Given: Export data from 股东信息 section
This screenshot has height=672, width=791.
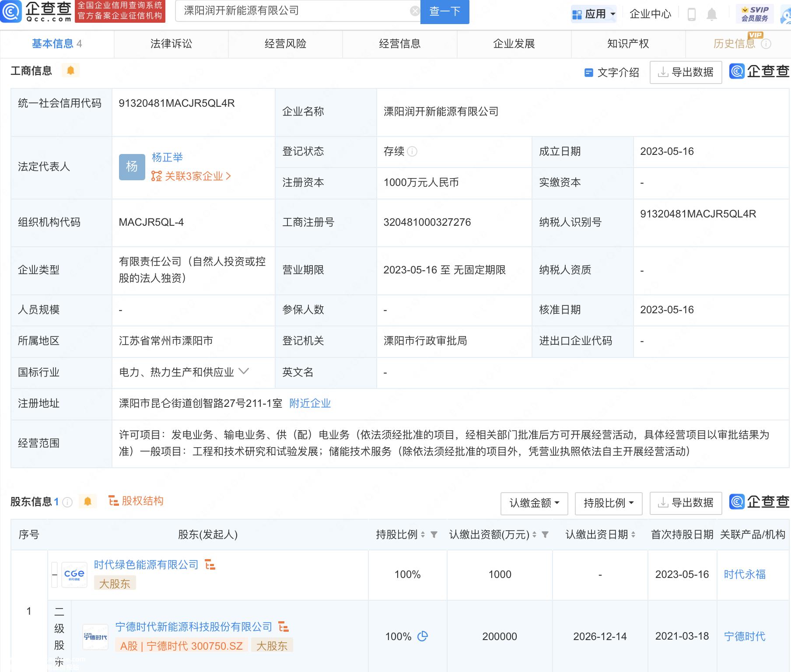Looking at the screenshot, I should click(686, 503).
